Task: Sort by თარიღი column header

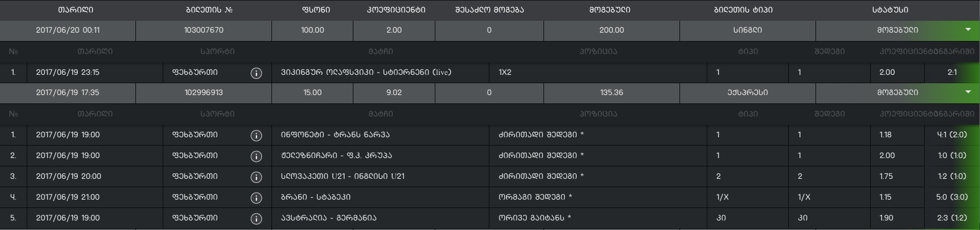Action: (x=75, y=10)
